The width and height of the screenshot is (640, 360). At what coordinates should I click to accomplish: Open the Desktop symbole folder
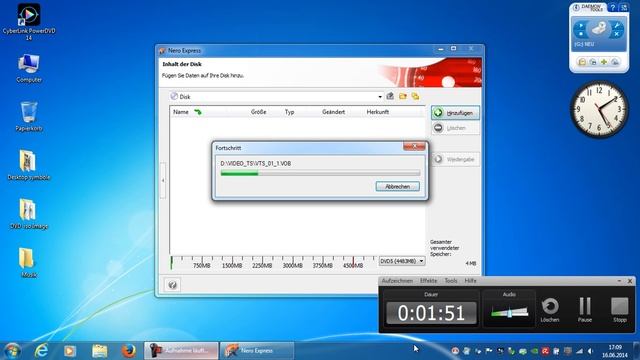(x=29, y=165)
